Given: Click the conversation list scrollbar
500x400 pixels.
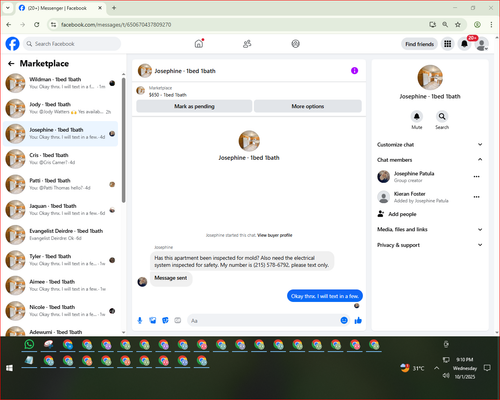Looking at the screenshot, I should 123,140.
